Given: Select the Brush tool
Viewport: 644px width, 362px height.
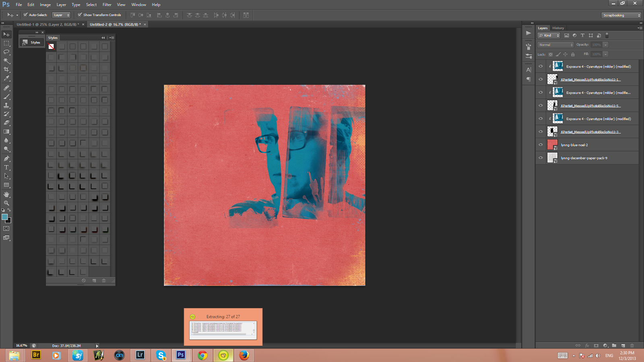Looking at the screenshot, I should (6, 97).
